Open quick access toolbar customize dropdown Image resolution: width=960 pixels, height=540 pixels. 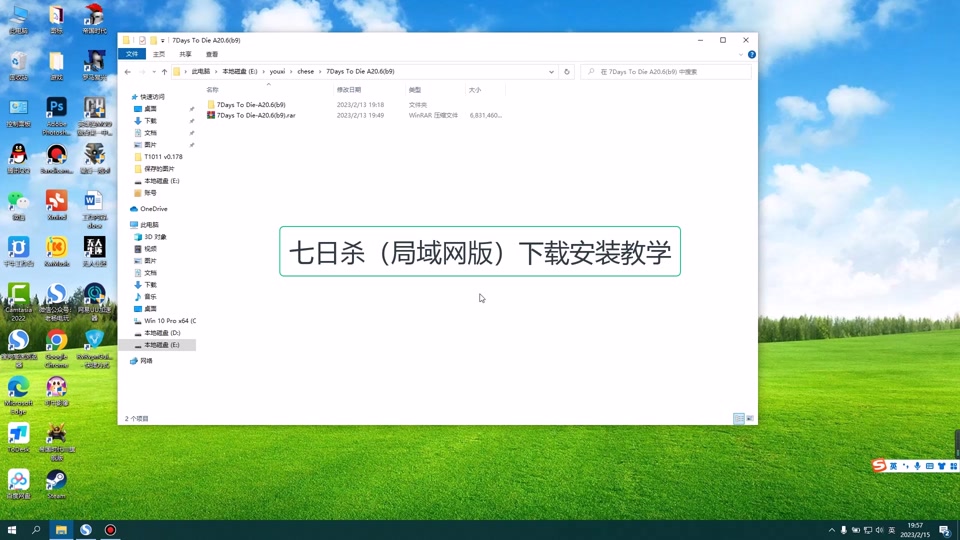coord(163,40)
